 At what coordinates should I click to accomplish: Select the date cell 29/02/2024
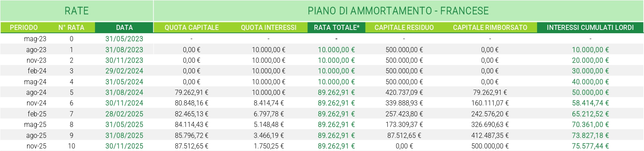(124, 71)
